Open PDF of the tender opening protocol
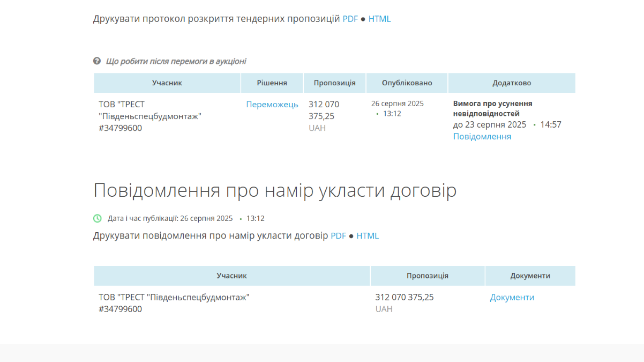644x362 pixels. point(350,19)
